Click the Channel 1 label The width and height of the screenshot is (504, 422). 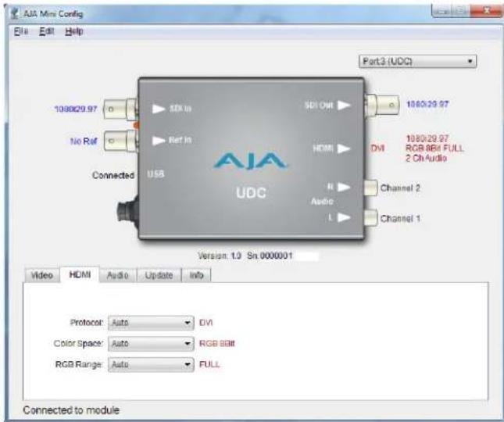400,219
